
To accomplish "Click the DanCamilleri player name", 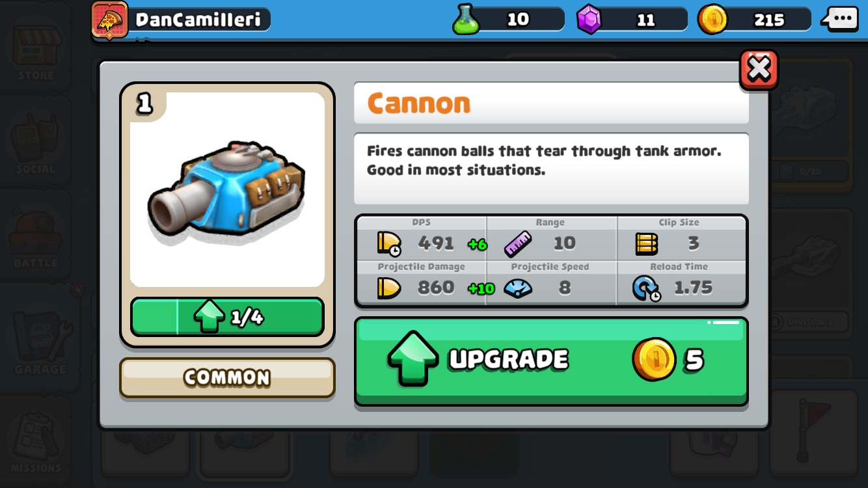I will (198, 20).
